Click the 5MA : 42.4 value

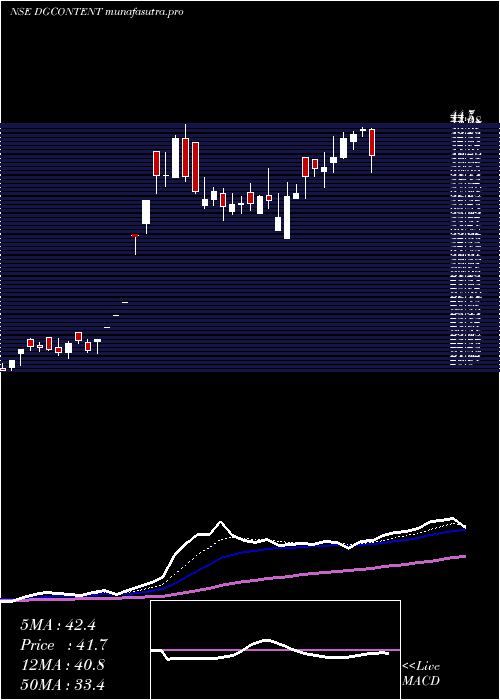coord(58,625)
